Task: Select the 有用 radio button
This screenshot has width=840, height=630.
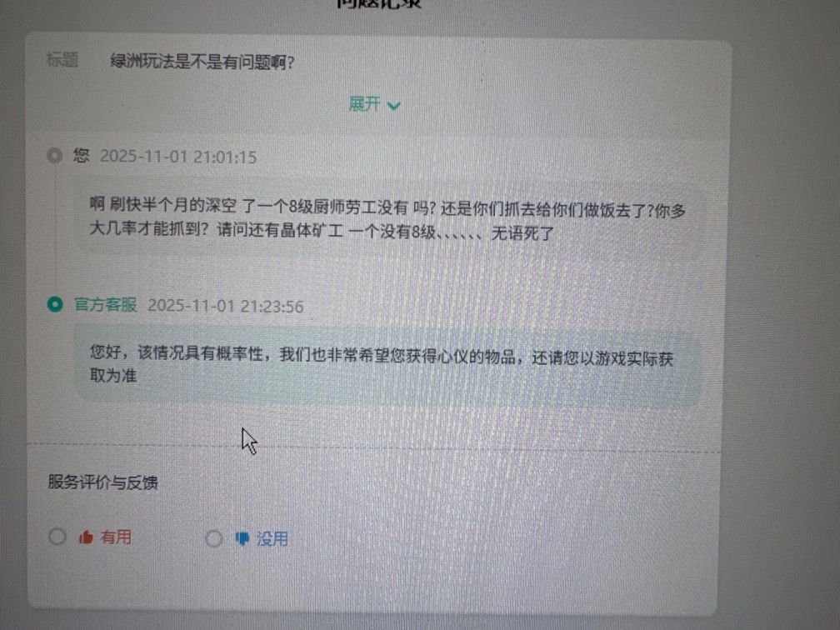Action: tap(57, 537)
